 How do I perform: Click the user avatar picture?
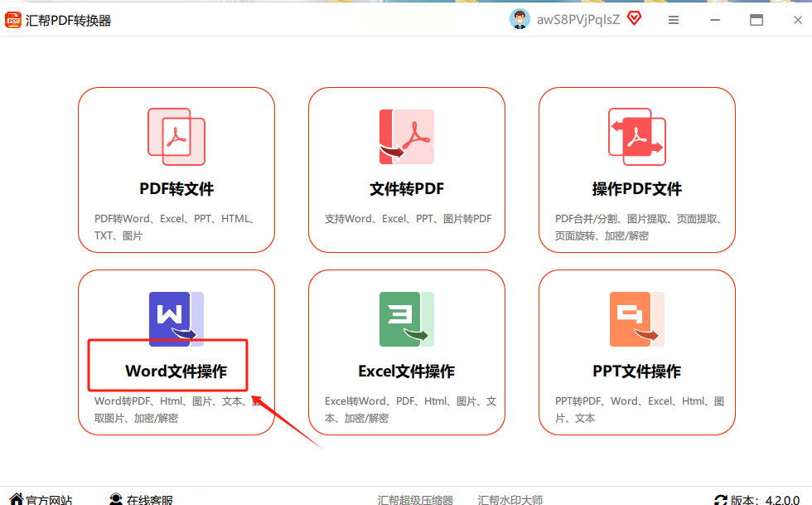pos(520,19)
